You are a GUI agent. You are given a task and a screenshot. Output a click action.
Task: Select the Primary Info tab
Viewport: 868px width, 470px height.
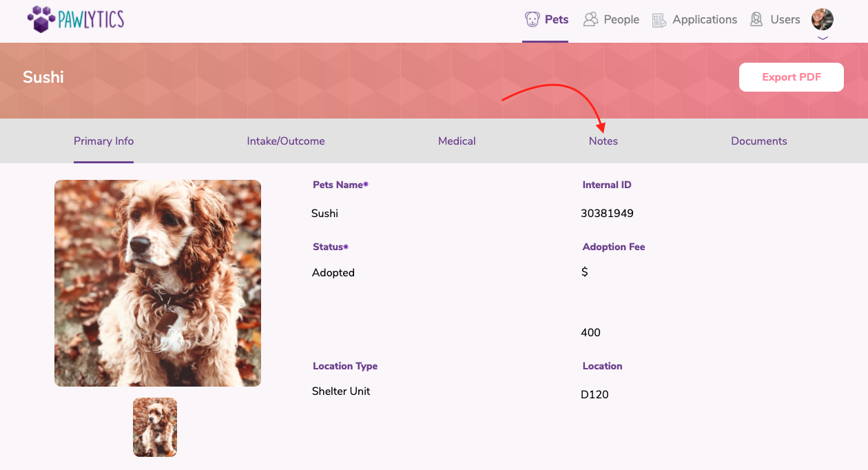(103, 141)
